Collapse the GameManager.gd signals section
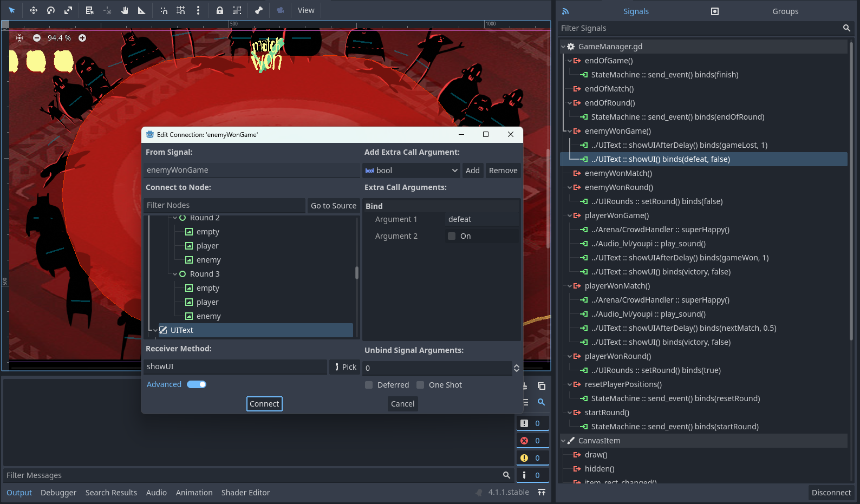The width and height of the screenshot is (860, 504). tap(563, 47)
